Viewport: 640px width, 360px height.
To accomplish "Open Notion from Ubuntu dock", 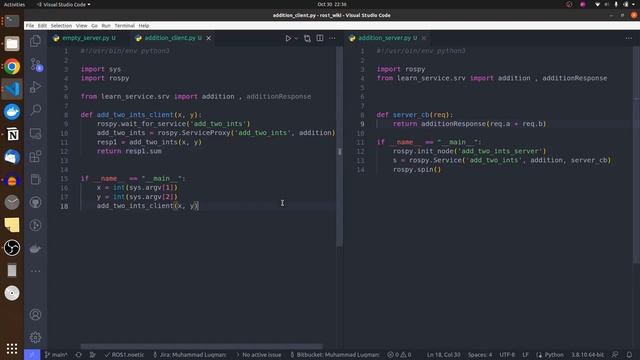I will [12, 134].
